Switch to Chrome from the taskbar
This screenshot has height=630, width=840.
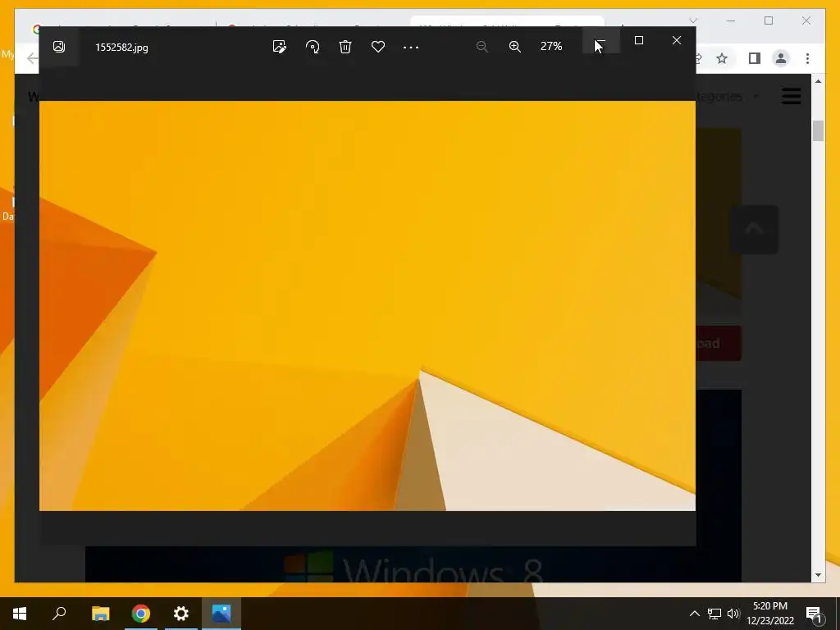coord(141,614)
